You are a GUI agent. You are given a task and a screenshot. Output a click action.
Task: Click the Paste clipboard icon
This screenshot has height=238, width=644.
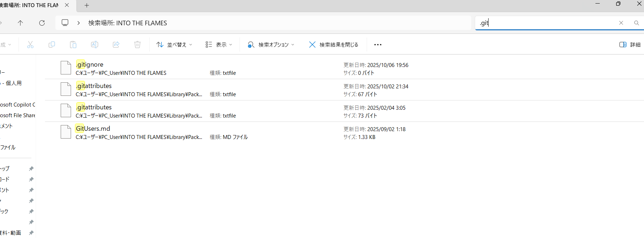coord(73,45)
